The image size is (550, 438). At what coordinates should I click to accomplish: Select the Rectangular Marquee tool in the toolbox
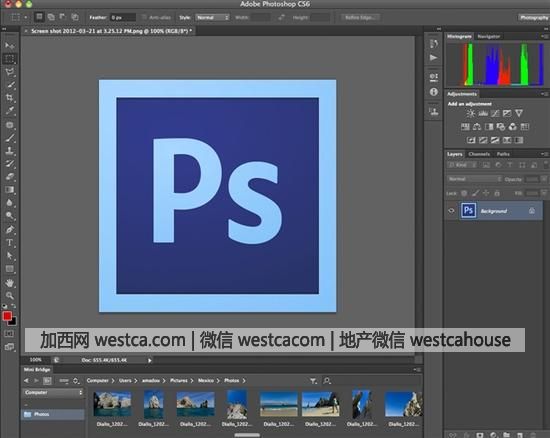[9, 59]
